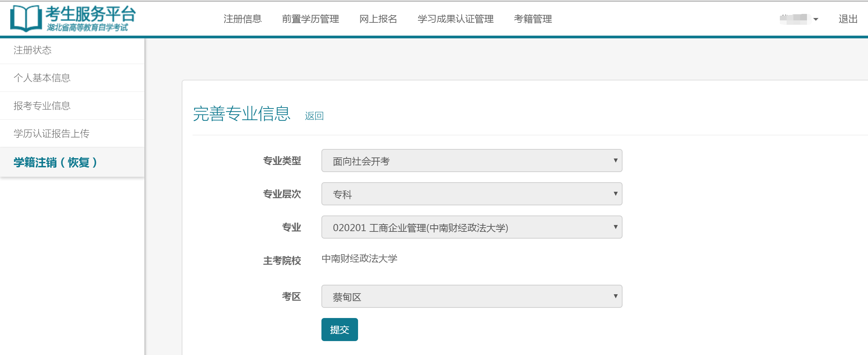Select 学籍注销（恢复）sidebar entry

(56, 163)
